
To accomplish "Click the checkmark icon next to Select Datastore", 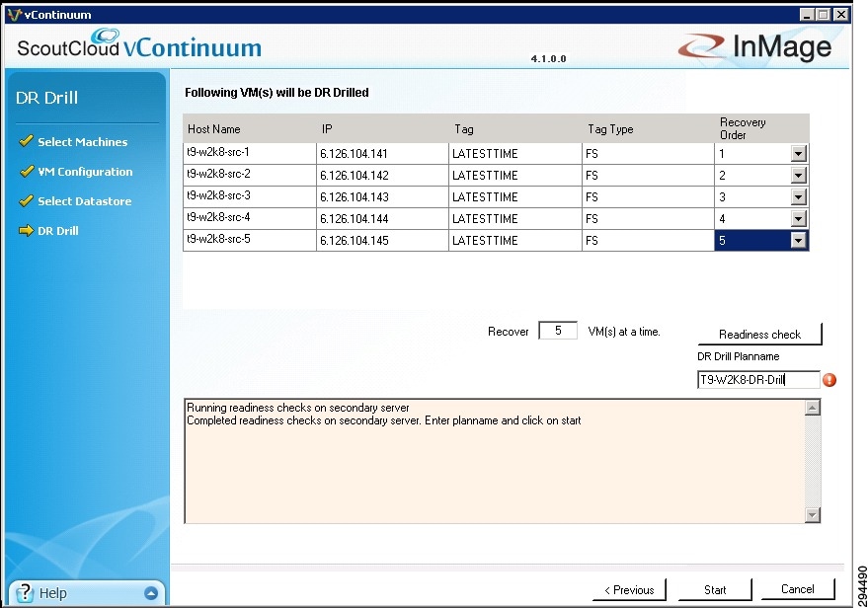I will (26, 200).
